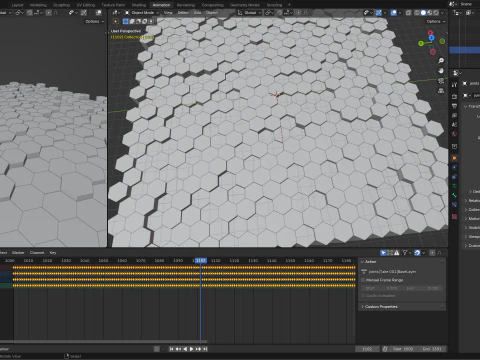480x360 pixels.
Task: Switch to Modeling workspace tab
Action: [38, 5]
